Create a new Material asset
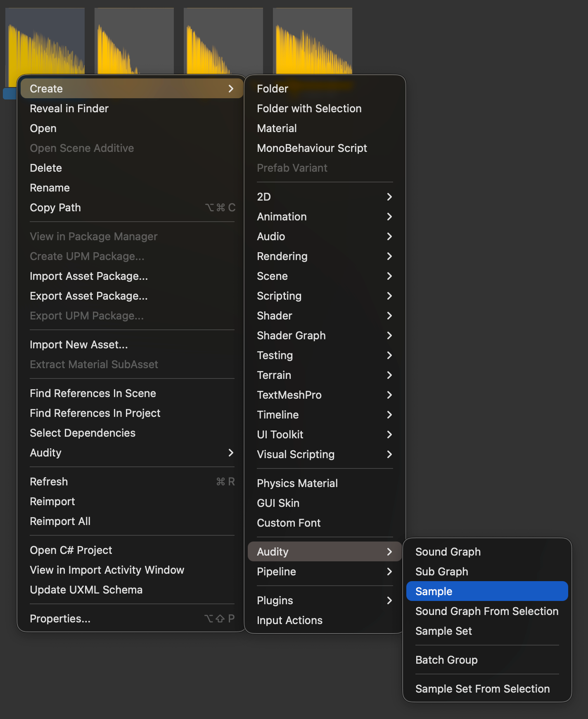This screenshot has height=719, width=588. tap(325, 128)
